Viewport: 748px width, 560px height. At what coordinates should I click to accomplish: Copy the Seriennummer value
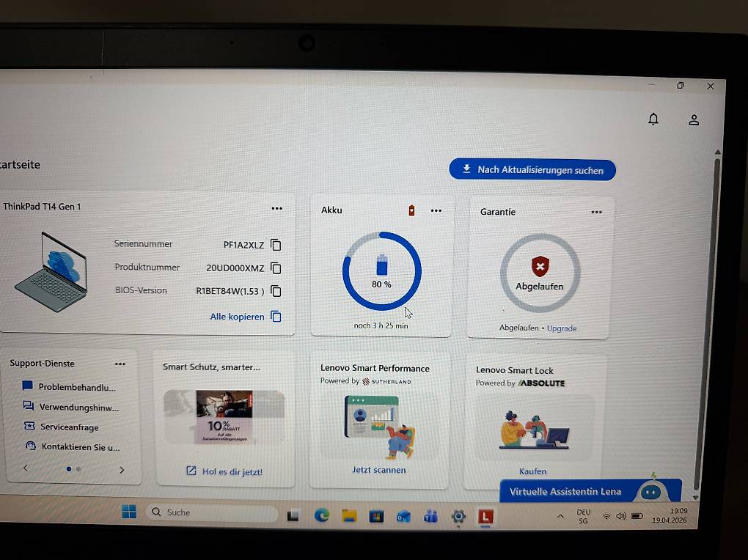pyautogui.click(x=276, y=245)
